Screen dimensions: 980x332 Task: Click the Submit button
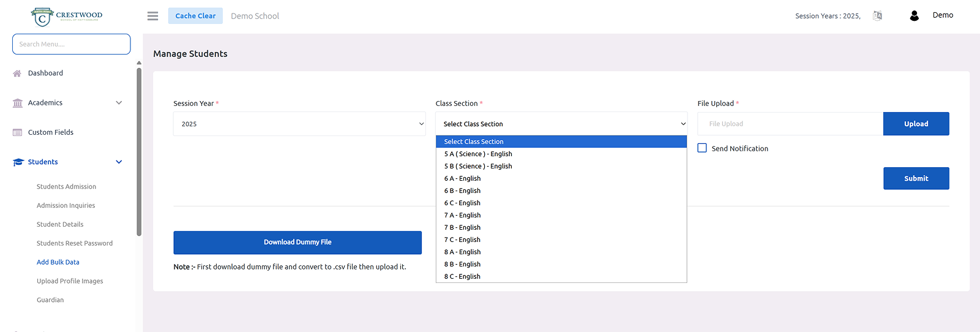pyautogui.click(x=916, y=178)
